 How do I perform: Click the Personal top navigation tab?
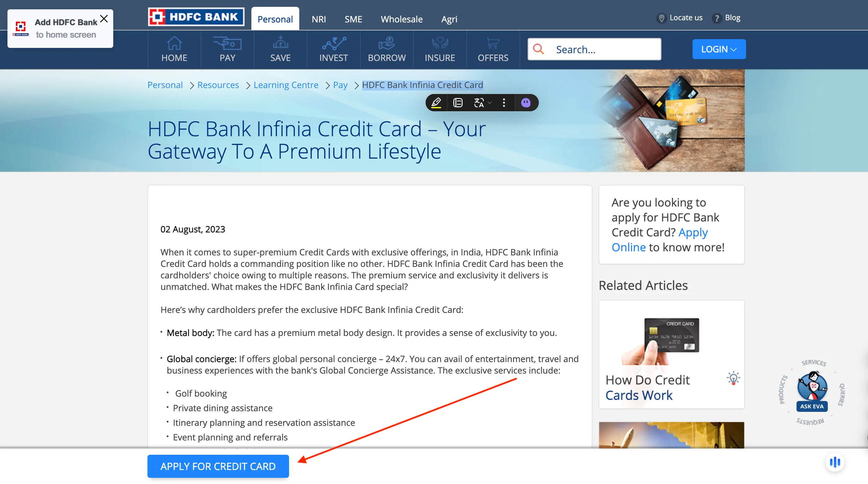tap(274, 18)
